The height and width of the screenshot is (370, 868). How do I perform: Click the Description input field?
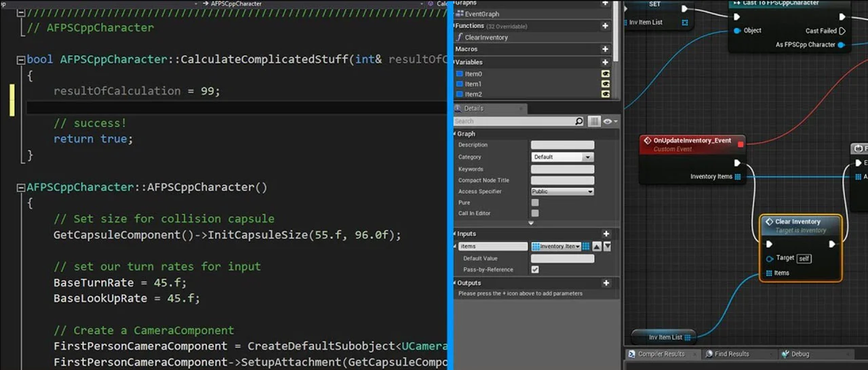click(x=562, y=145)
